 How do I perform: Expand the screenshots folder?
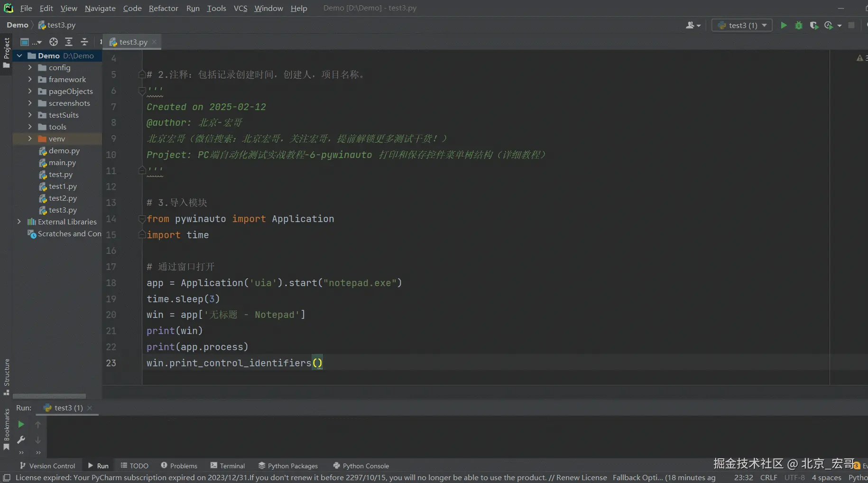[30, 103]
